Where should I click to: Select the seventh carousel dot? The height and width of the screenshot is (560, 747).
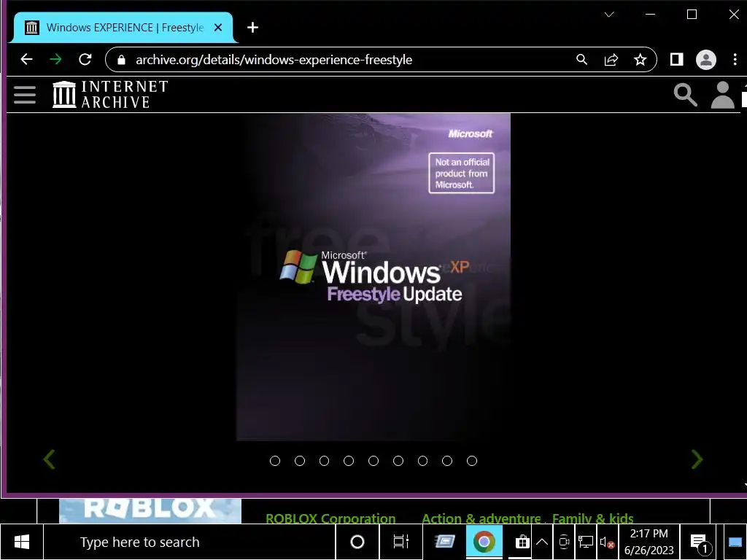422,461
